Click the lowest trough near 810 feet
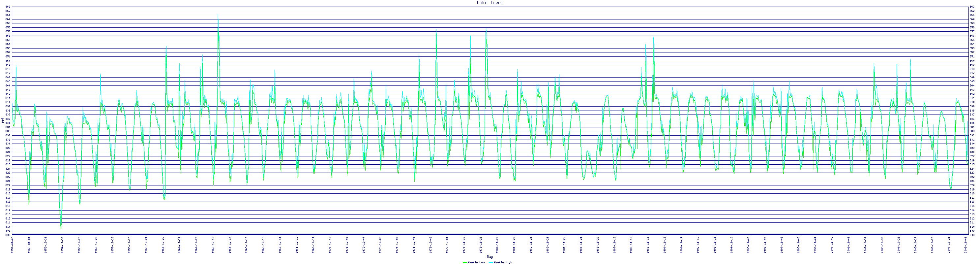Screen dimensions: 980x264 coord(61,228)
